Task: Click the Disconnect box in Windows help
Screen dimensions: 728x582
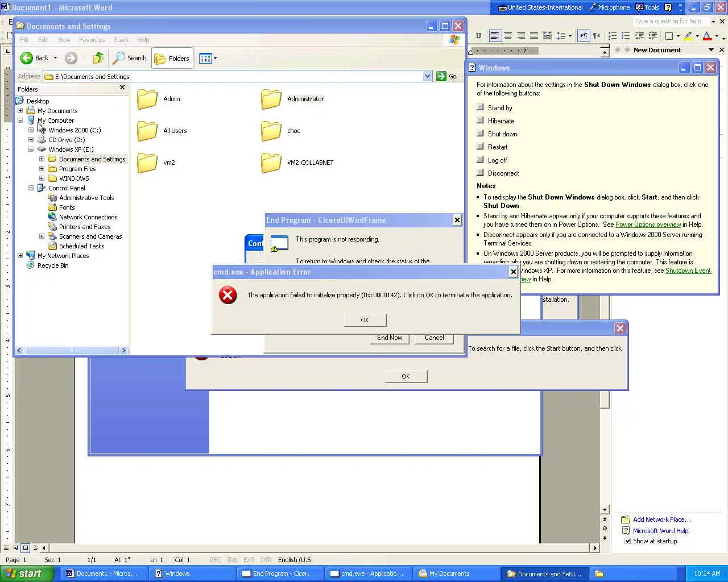Action: pos(480,173)
